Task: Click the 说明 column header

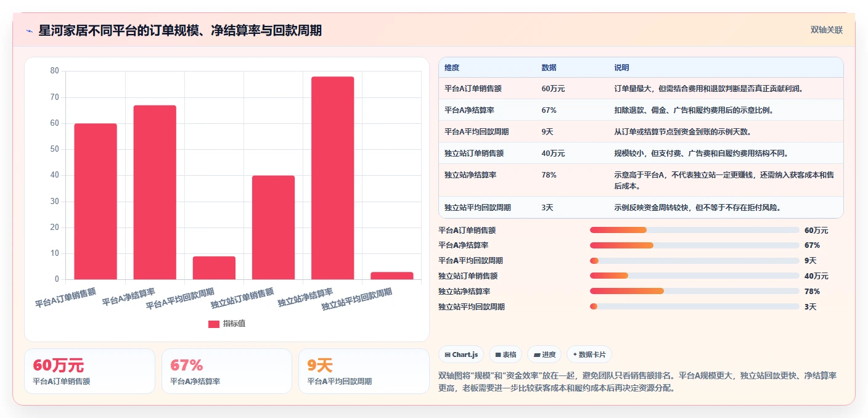Action: coord(621,68)
